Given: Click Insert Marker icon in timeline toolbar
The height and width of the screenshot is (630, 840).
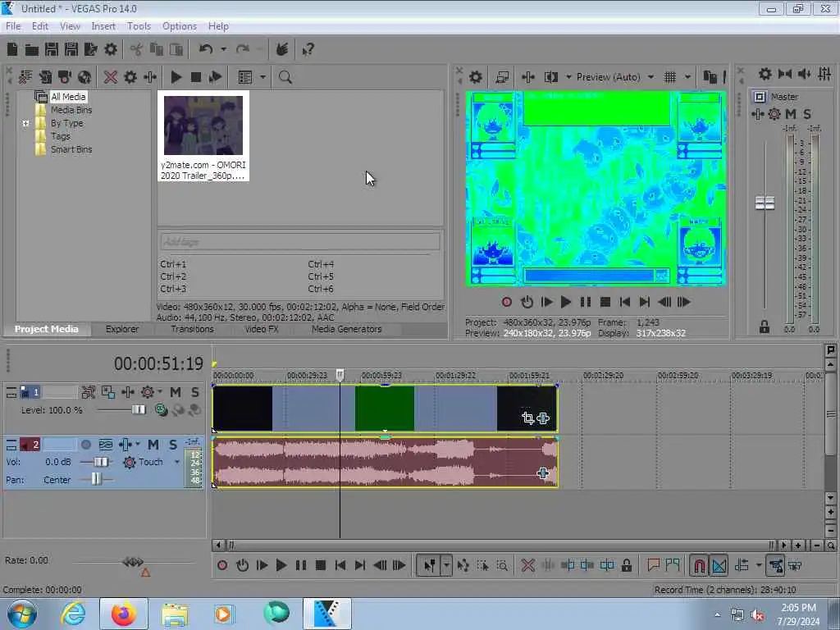Looking at the screenshot, I should pyautogui.click(x=653, y=565).
